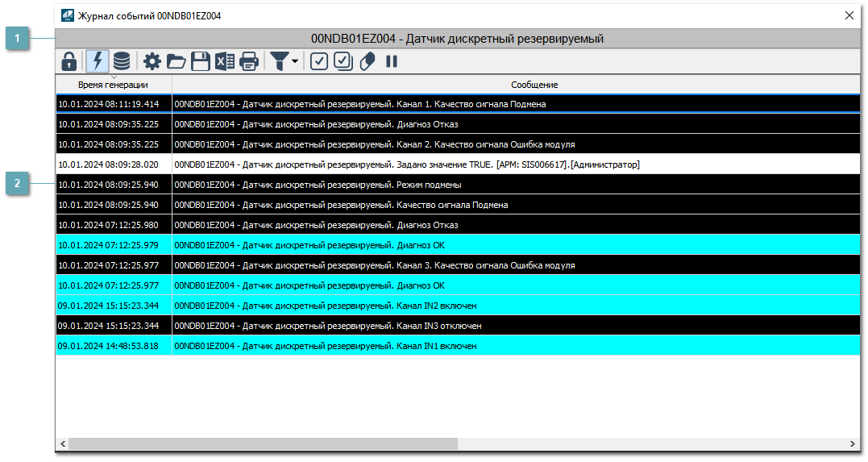Viewport: 868px width, 462px height.
Task: Click the funnel filter icon
Action: point(279,61)
